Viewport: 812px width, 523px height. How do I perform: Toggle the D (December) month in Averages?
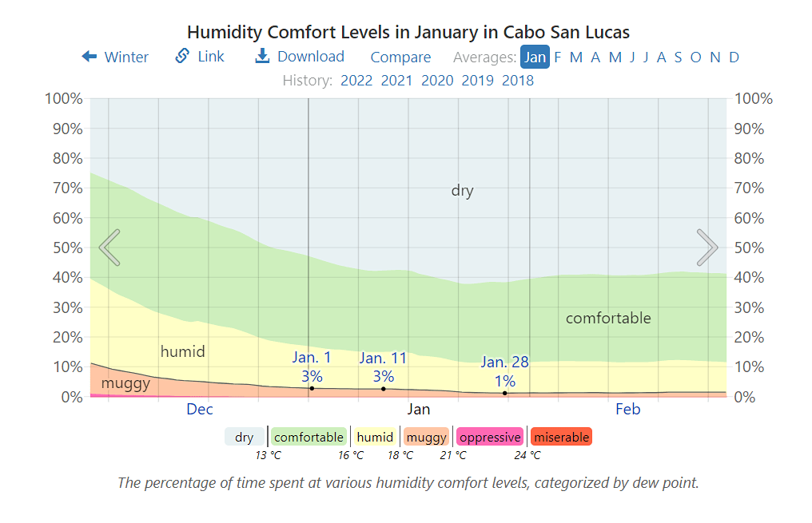click(734, 57)
